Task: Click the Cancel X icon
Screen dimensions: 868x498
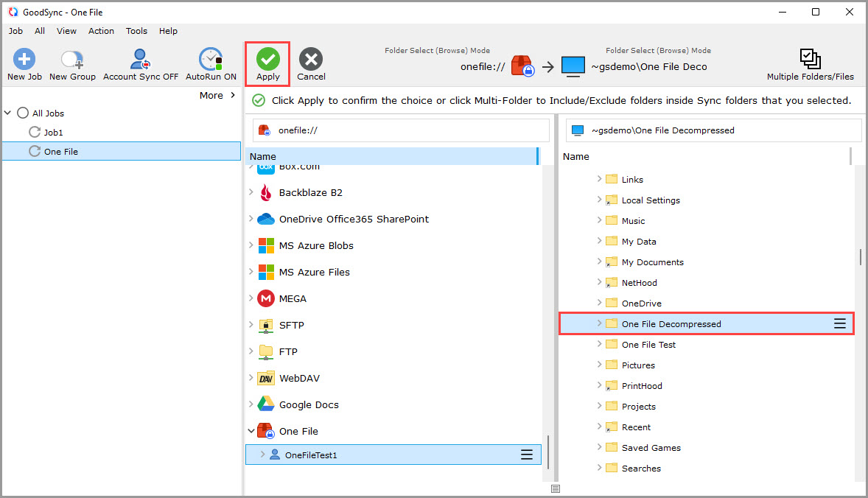Action: tap(311, 59)
